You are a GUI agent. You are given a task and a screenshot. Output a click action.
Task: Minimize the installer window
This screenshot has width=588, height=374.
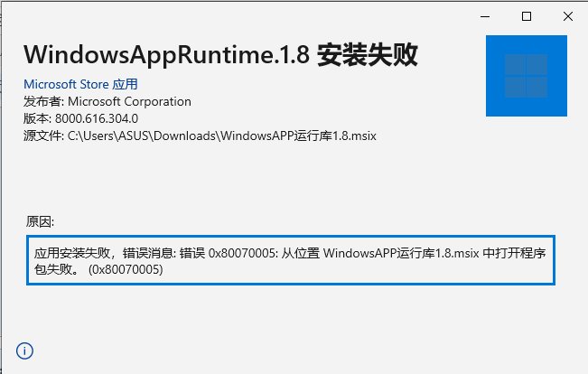(x=485, y=16)
